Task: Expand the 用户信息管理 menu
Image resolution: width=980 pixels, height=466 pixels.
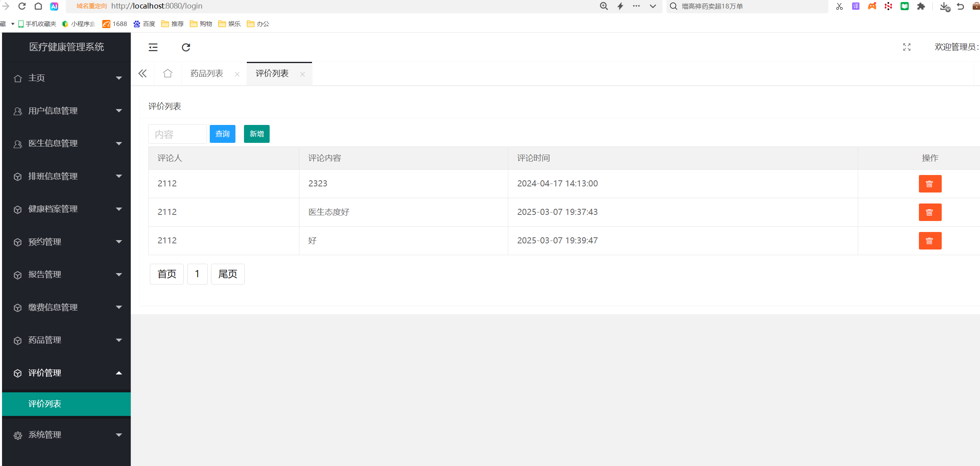Action: pyautogui.click(x=66, y=111)
